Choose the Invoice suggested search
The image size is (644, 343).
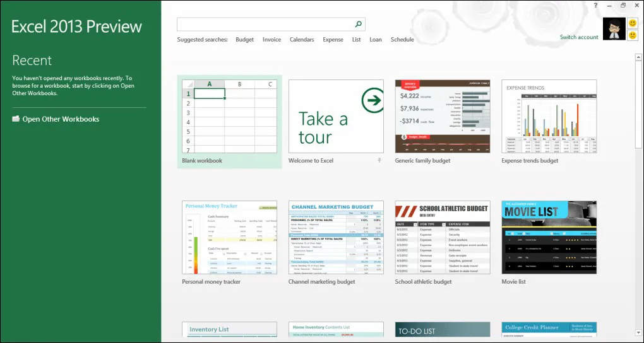click(x=271, y=40)
